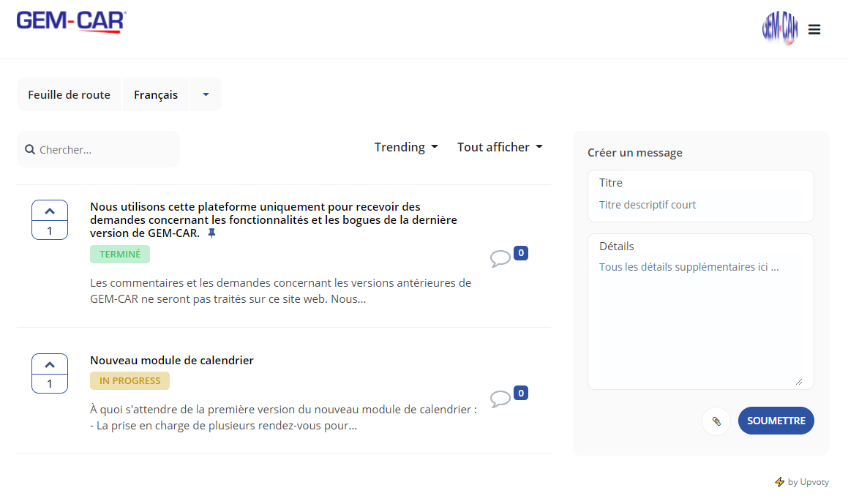The width and height of the screenshot is (848, 504).
Task: Open comments bubble of the TERMINÉ post
Action: click(500, 258)
